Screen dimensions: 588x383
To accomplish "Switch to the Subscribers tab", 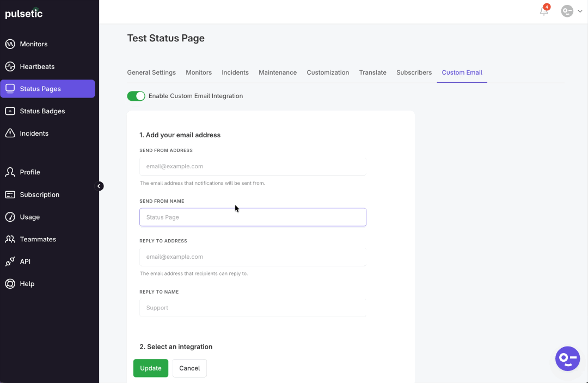I will coord(414,72).
